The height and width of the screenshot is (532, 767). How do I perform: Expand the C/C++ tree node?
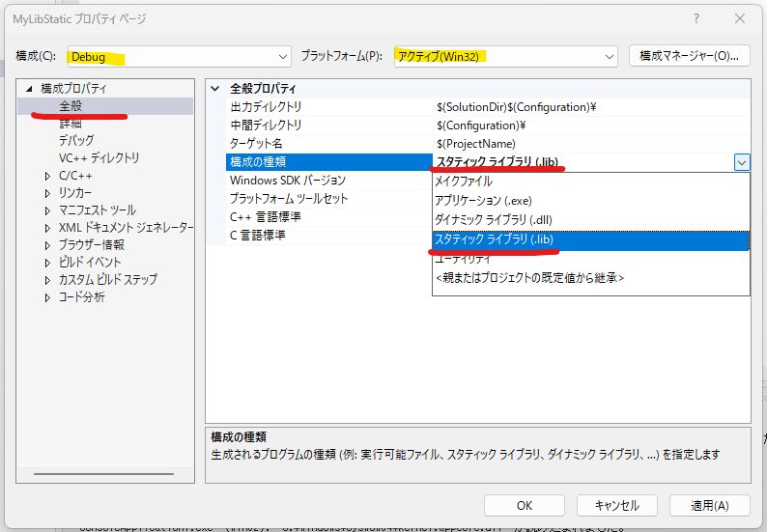pyautogui.click(x=48, y=176)
